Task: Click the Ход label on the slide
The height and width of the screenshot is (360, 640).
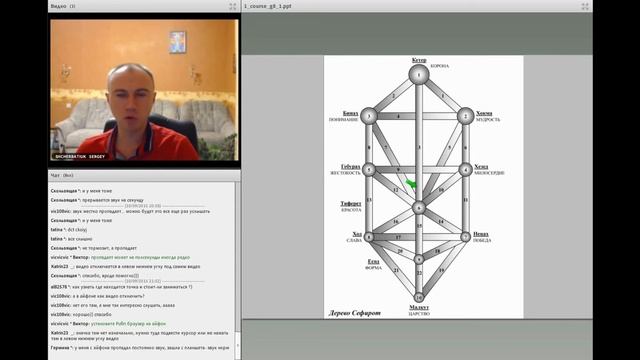Action: 357,234
